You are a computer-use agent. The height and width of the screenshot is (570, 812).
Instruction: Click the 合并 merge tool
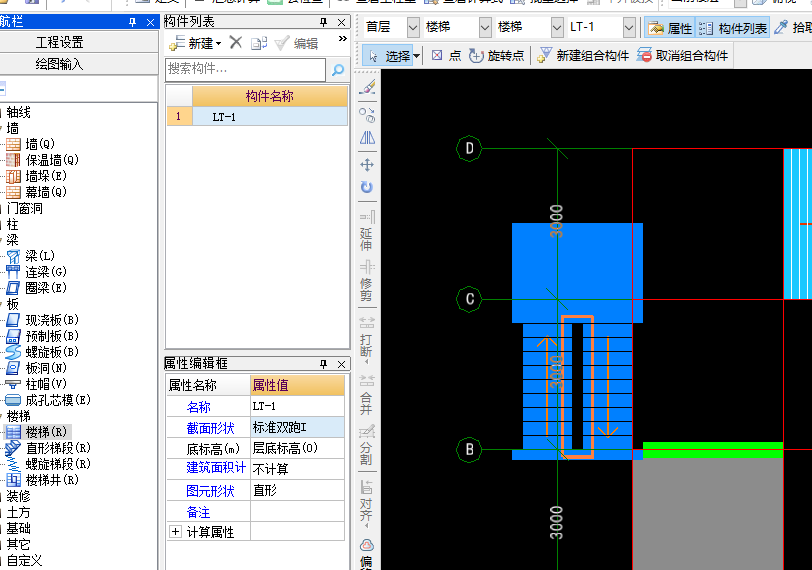tap(367, 396)
